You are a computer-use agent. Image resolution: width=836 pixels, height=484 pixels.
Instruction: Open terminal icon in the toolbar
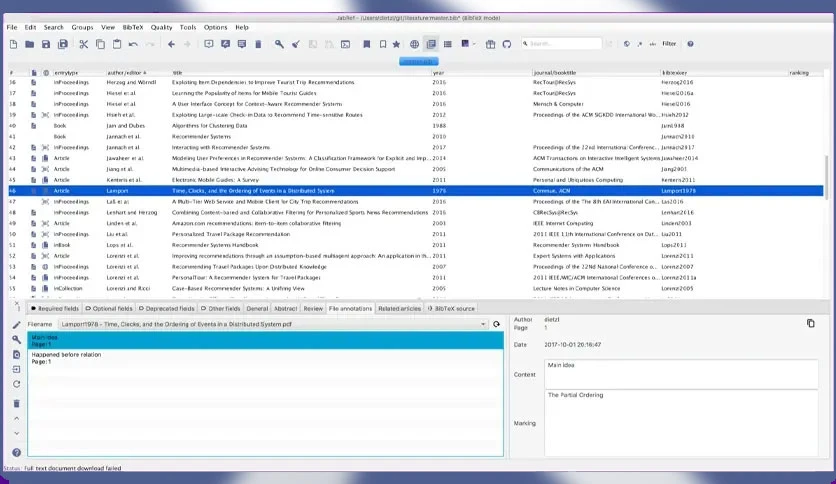click(345, 44)
